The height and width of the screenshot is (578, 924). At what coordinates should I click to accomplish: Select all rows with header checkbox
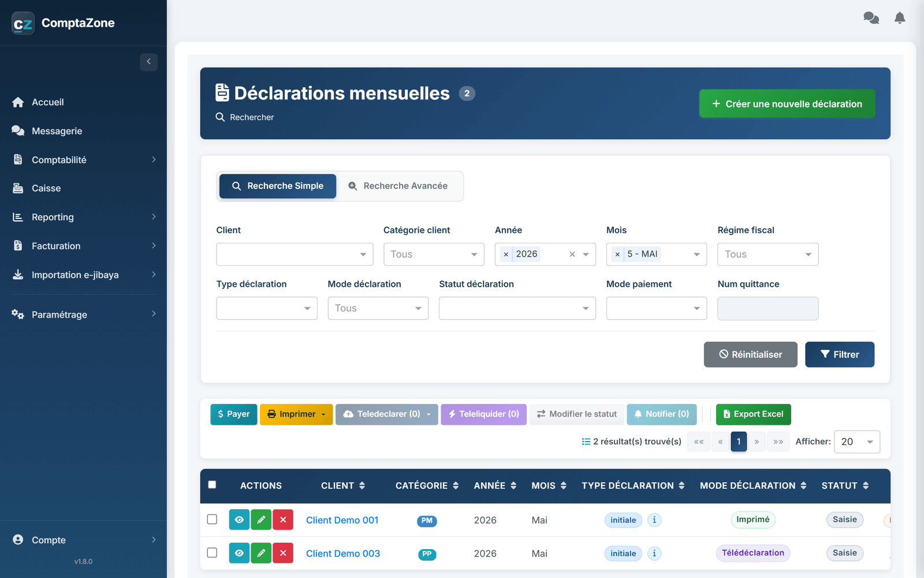point(212,484)
